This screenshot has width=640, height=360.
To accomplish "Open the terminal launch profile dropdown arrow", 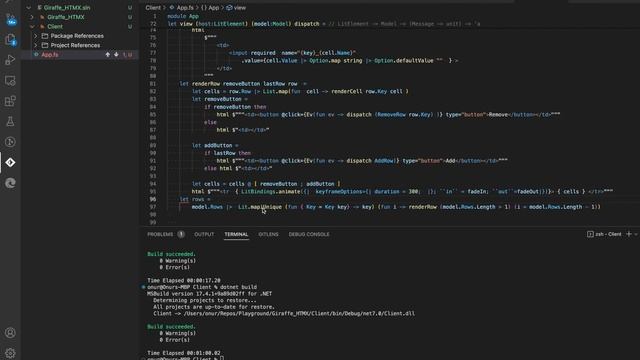I will pyautogui.click(x=636, y=234).
